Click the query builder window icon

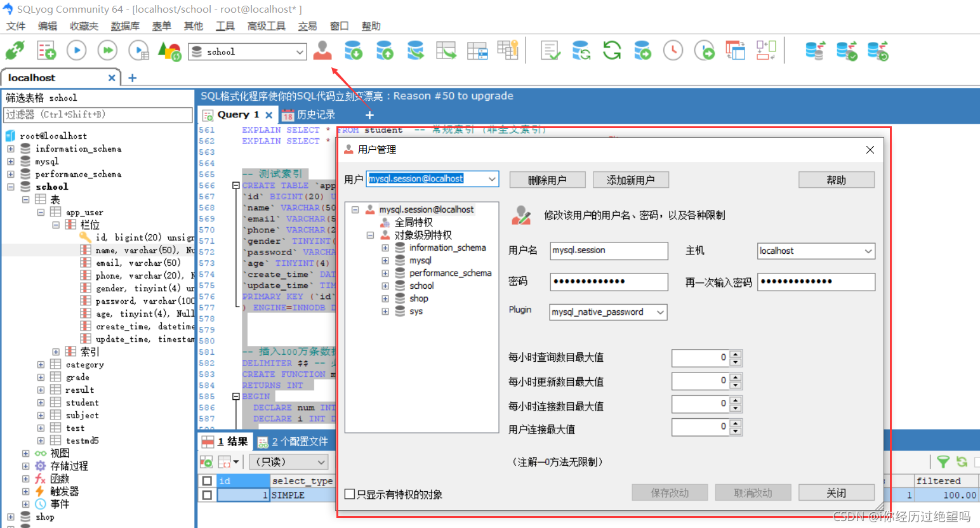tap(735, 50)
